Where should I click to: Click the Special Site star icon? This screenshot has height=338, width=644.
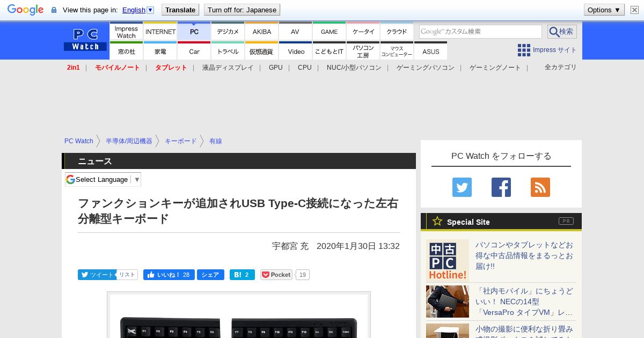[437, 221]
